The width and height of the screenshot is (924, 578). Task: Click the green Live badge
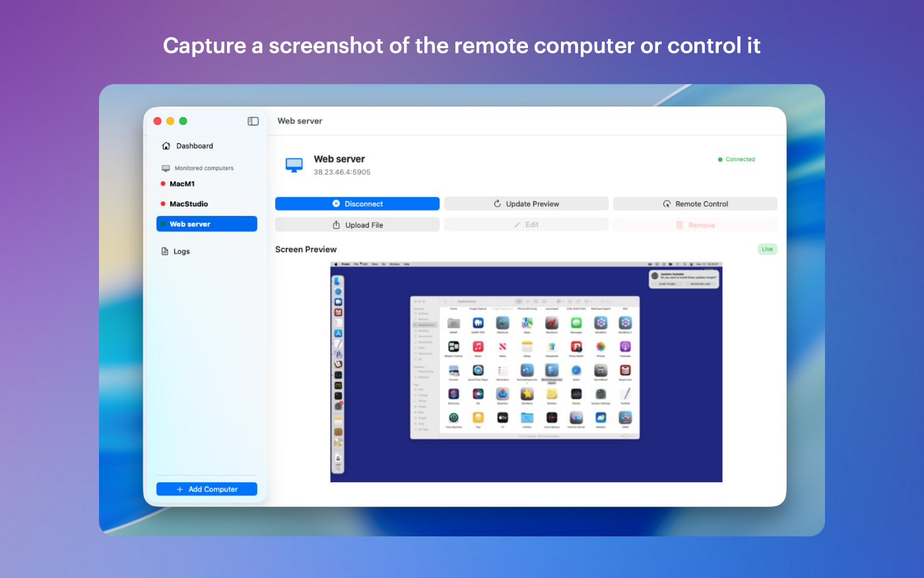click(767, 249)
